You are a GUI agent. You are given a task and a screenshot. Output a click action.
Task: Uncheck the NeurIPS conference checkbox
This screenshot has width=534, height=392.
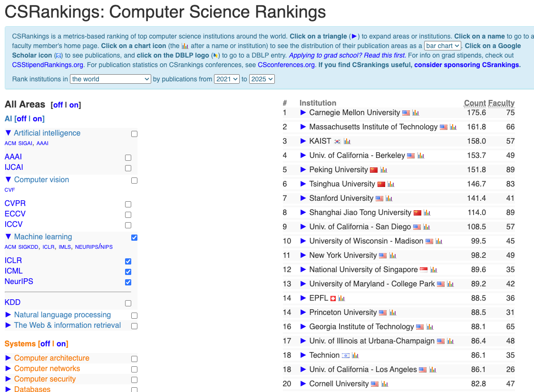pyautogui.click(x=128, y=282)
